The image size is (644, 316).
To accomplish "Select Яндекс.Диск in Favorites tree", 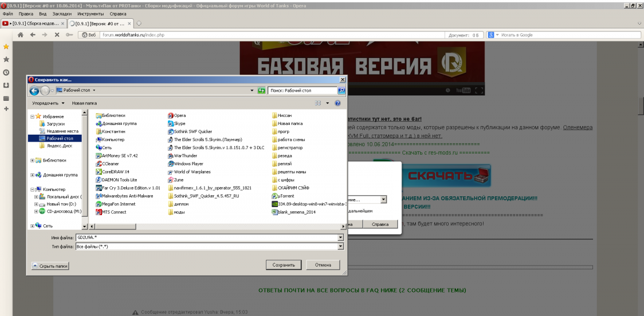I will click(x=56, y=145).
